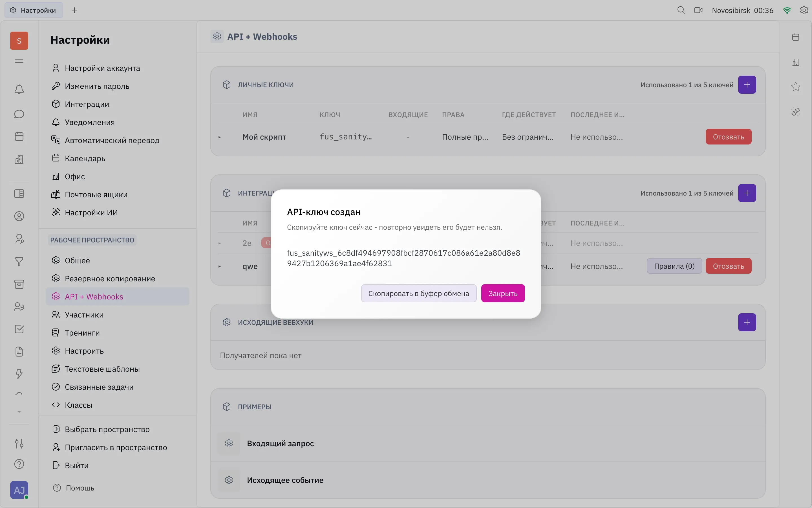
Task: Click the S workspace avatar
Action: pos(19,41)
